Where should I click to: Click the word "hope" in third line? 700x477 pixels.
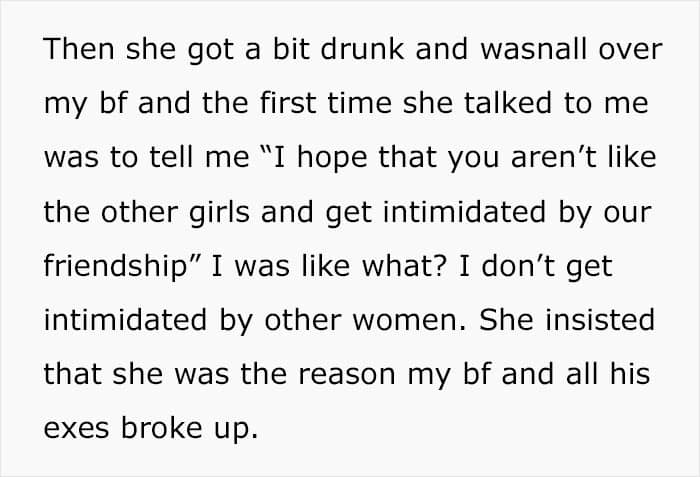tap(332, 159)
